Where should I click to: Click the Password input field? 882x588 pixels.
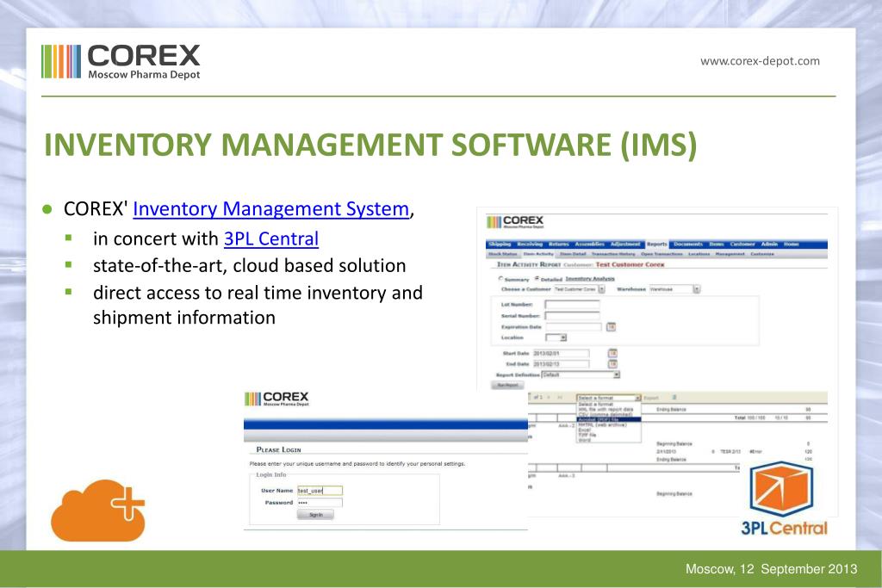[320, 503]
